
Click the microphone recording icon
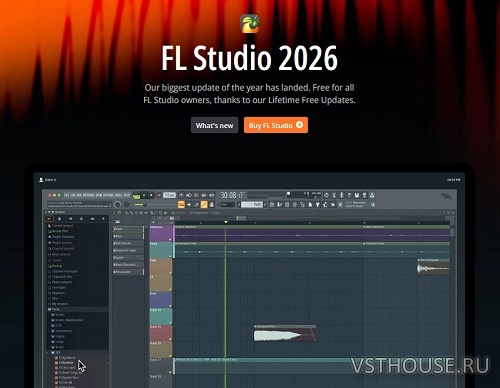point(341,195)
